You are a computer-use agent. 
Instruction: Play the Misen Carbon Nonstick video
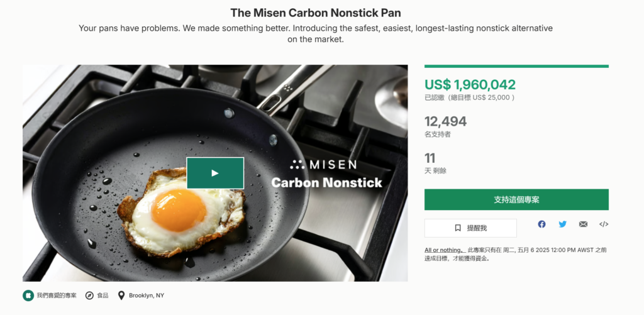[215, 173]
